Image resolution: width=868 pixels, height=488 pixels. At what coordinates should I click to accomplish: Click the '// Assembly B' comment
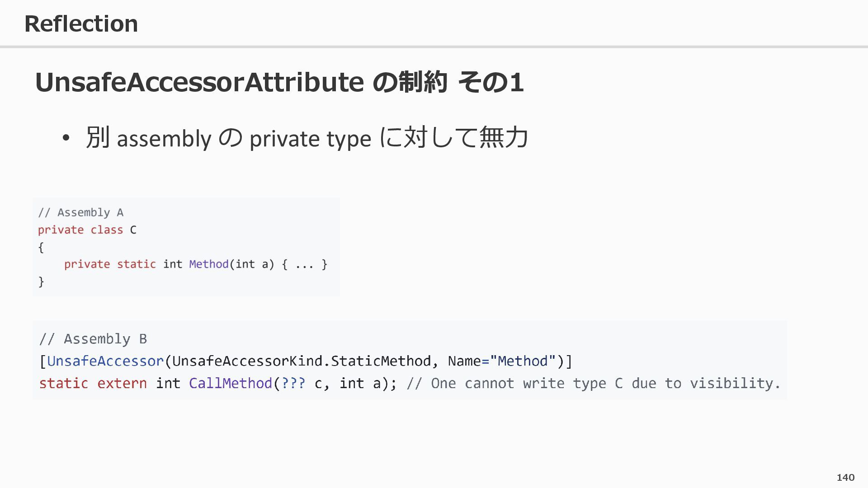click(x=93, y=339)
